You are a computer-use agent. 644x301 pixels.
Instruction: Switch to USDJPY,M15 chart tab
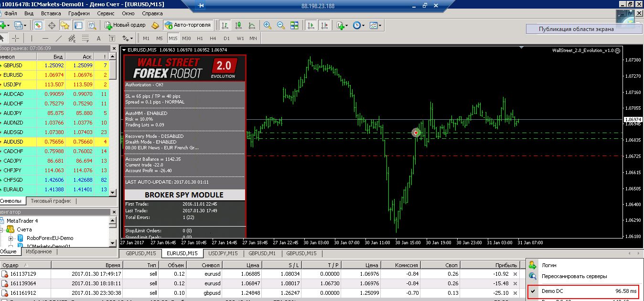[223, 253]
